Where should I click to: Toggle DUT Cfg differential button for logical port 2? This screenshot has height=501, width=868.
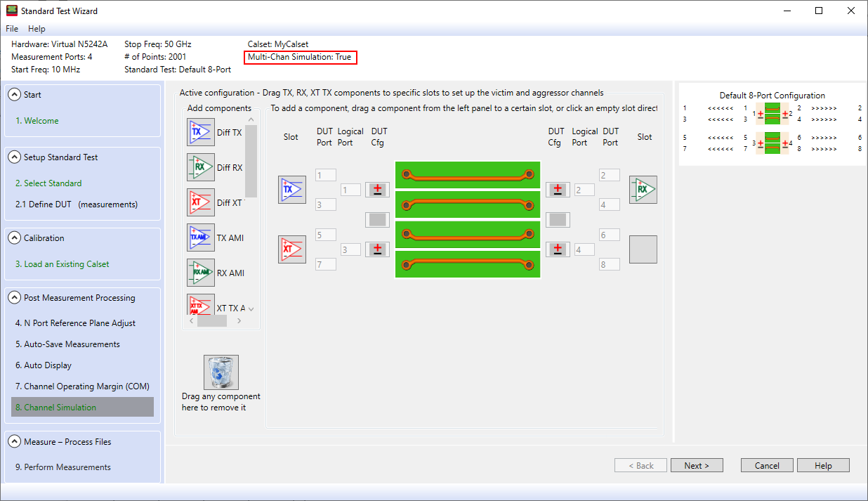[558, 190]
